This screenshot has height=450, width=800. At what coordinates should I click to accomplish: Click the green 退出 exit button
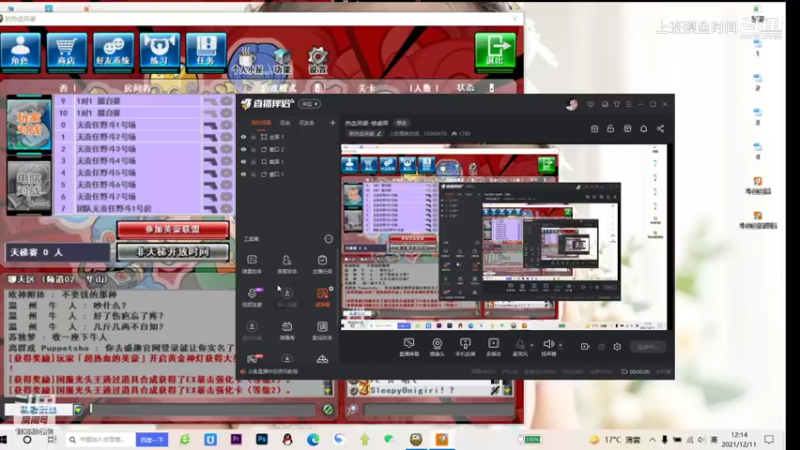[495, 50]
